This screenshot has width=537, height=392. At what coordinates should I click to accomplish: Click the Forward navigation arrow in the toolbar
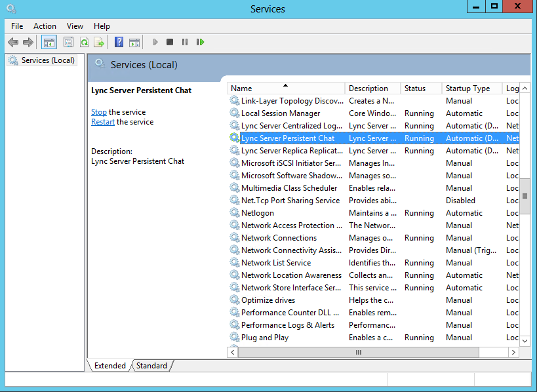point(28,42)
